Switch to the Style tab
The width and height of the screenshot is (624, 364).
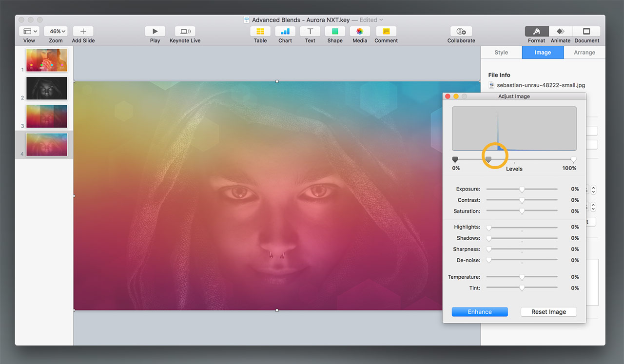501,53
